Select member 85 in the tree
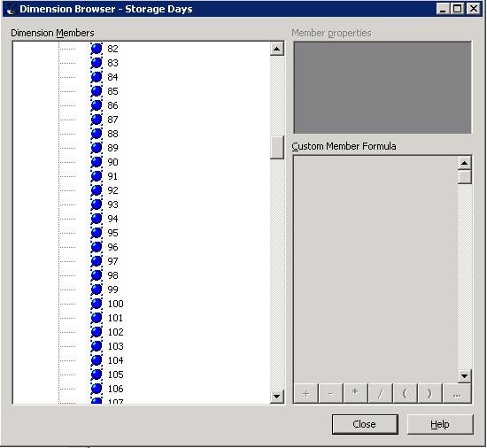This screenshot has height=448, width=487. [x=112, y=91]
